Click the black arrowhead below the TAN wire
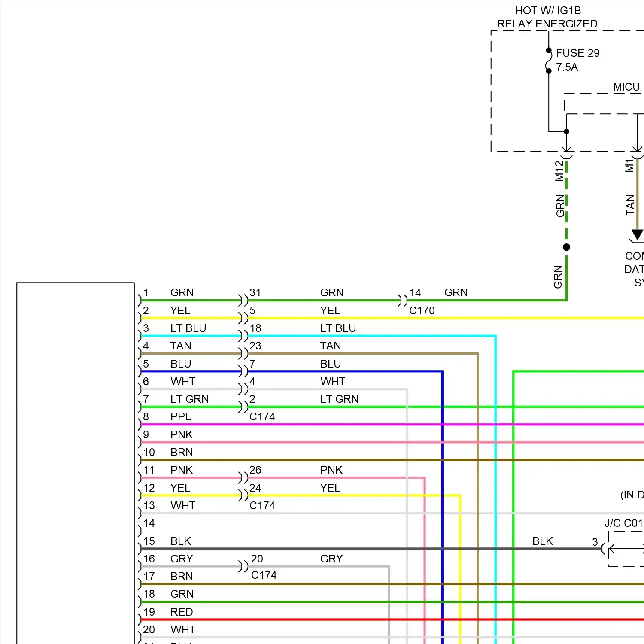 (x=638, y=235)
